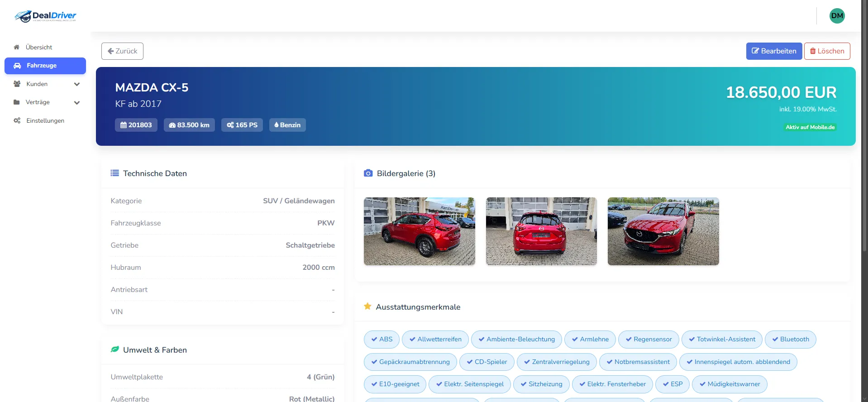Click the 18.650,00 EUR price
This screenshot has width=868, height=402.
tap(781, 92)
